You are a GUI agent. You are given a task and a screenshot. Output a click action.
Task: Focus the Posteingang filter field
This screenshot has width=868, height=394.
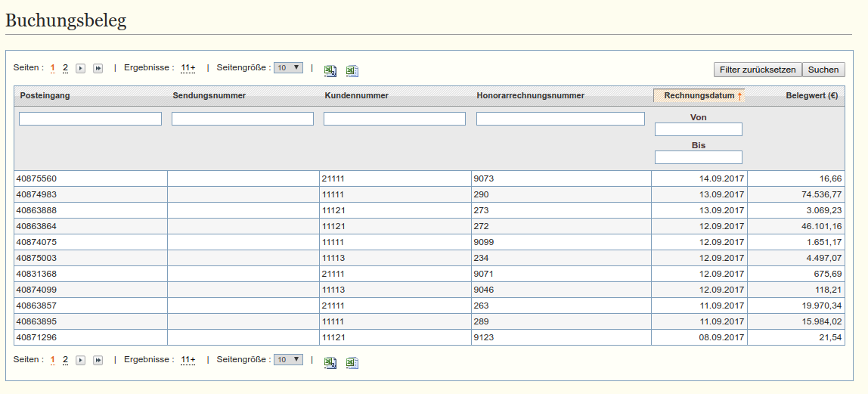click(90, 119)
